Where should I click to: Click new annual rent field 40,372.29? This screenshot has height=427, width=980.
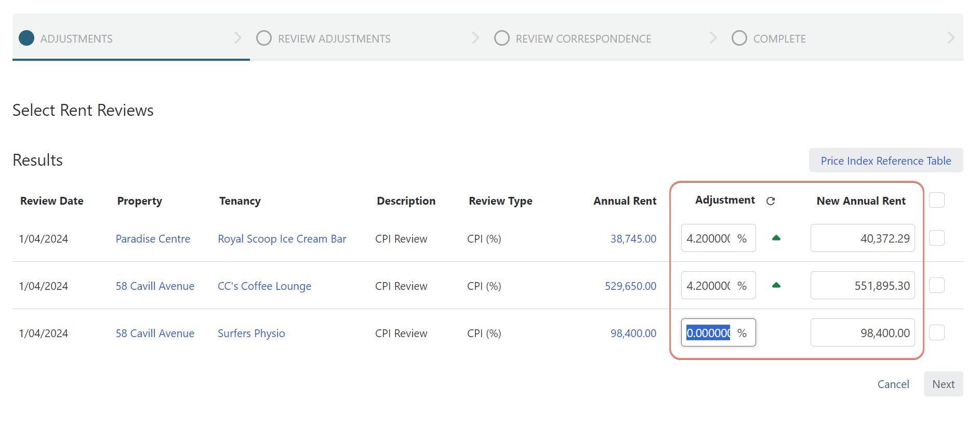pyautogui.click(x=863, y=238)
